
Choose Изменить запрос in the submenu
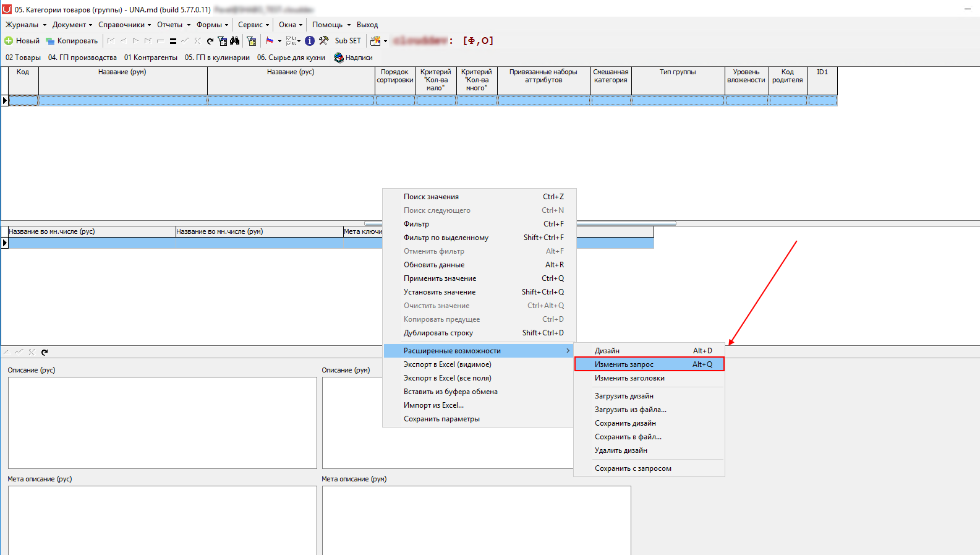pos(649,364)
